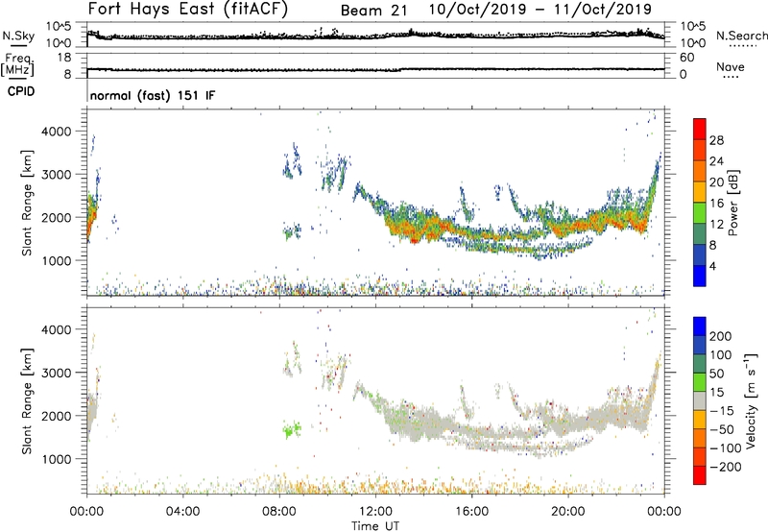Click the 'CPID' label

click(x=21, y=91)
